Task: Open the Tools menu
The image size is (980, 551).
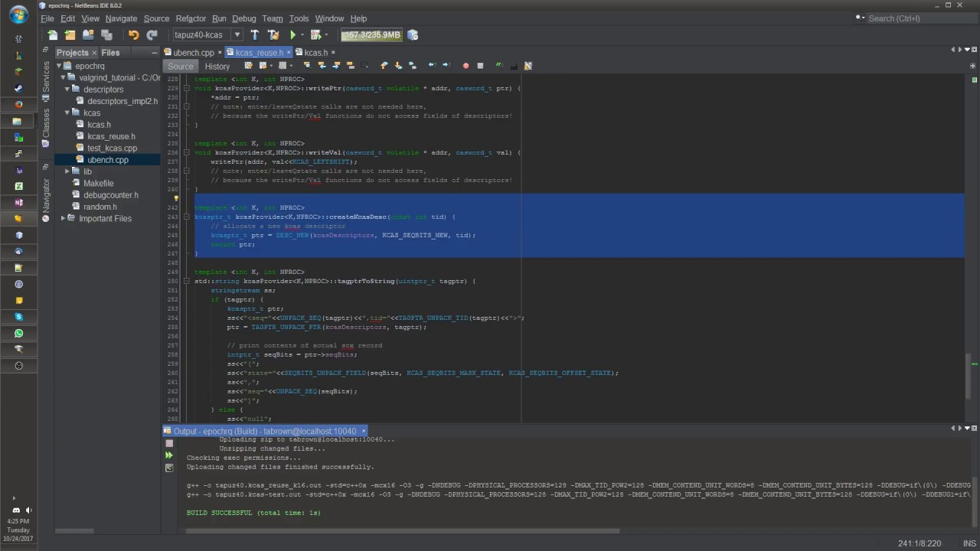Action: click(299, 18)
